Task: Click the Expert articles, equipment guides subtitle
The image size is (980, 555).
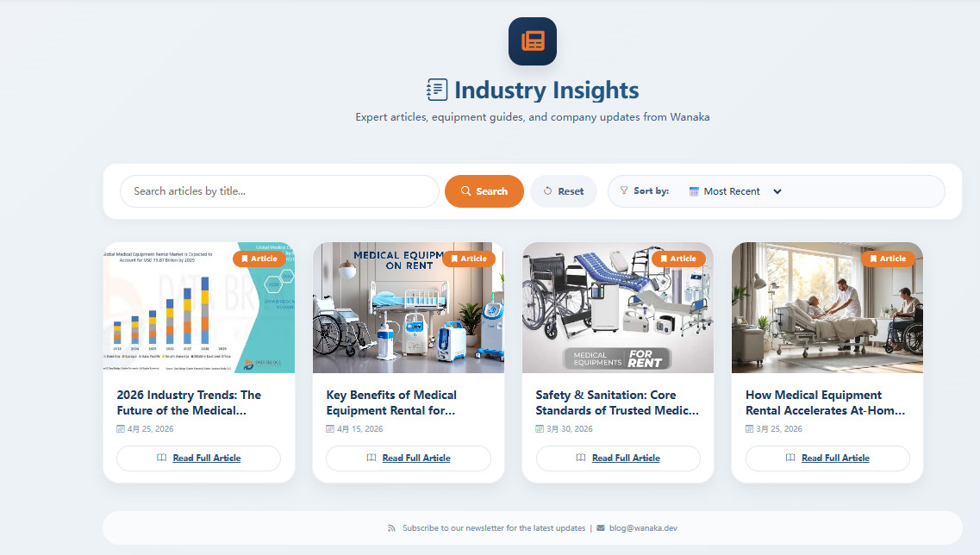Action: (533, 117)
